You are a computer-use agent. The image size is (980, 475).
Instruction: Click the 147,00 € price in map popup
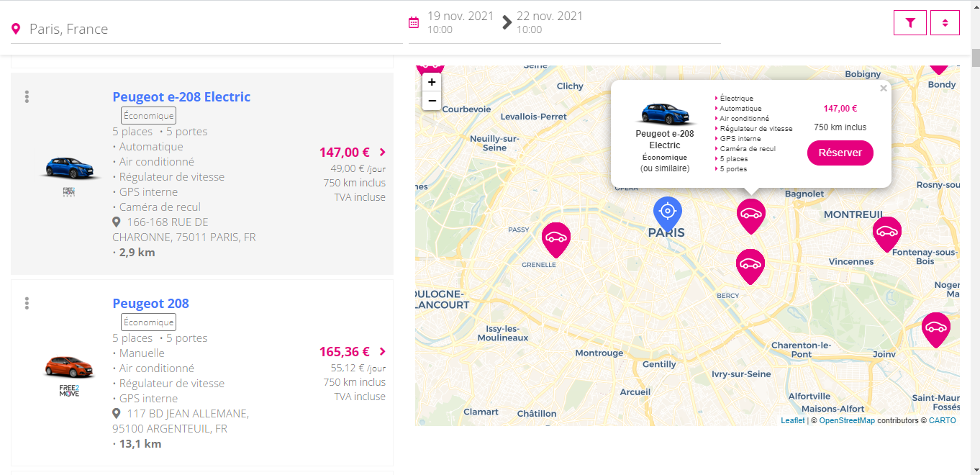[x=840, y=109]
